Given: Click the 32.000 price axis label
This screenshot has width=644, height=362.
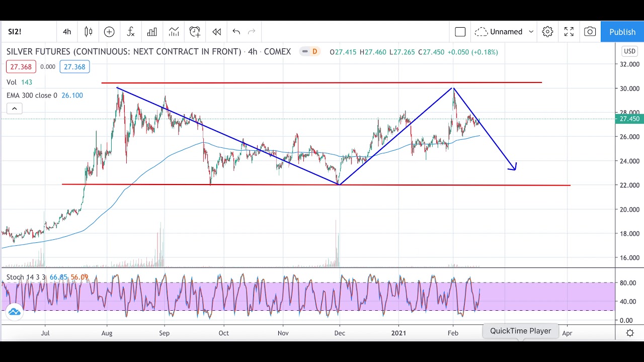Looking at the screenshot, I should (x=629, y=64).
